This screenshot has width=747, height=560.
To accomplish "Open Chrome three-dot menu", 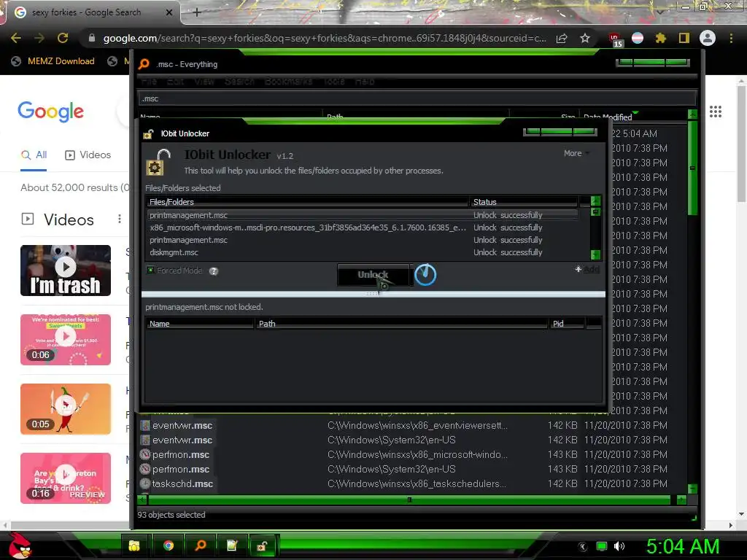I will (731, 38).
